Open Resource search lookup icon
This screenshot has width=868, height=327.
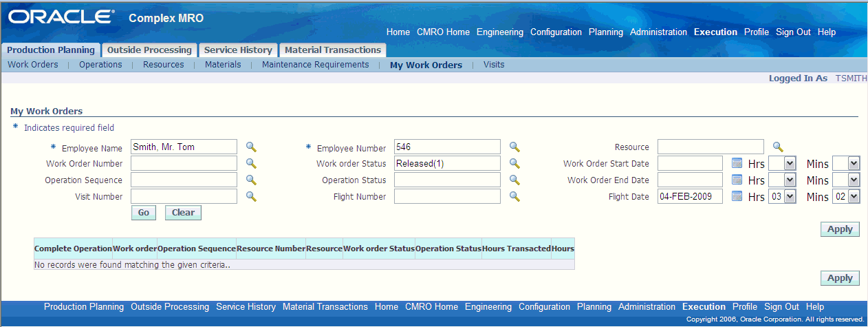pyautogui.click(x=778, y=147)
